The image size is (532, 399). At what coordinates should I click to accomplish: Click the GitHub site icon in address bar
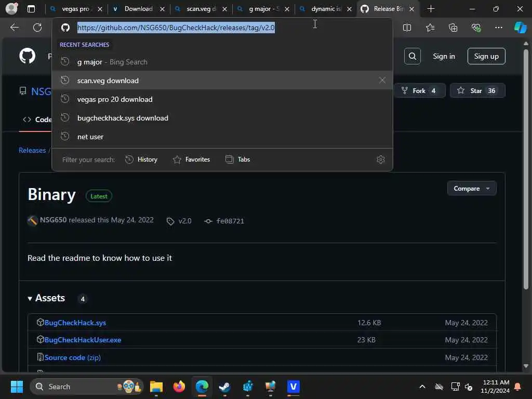[x=65, y=28]
